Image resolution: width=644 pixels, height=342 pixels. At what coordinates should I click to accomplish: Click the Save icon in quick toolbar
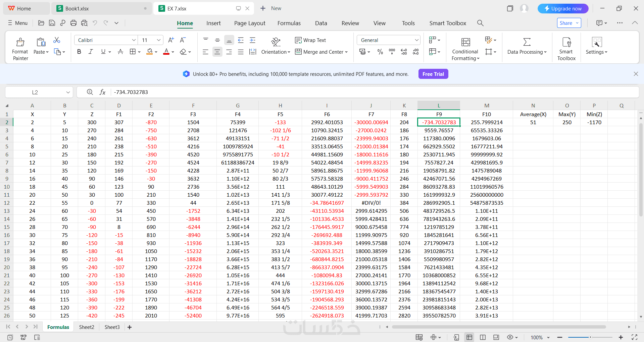[x=52, y=23]
